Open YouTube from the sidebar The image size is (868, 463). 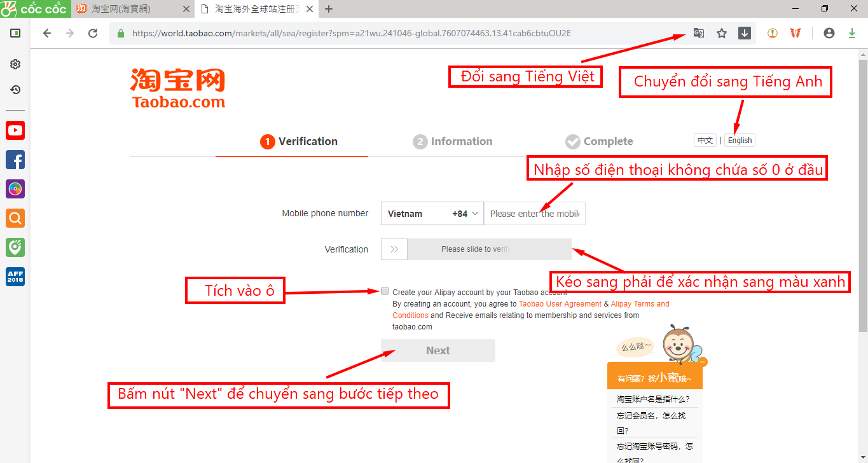coord(15,130)
